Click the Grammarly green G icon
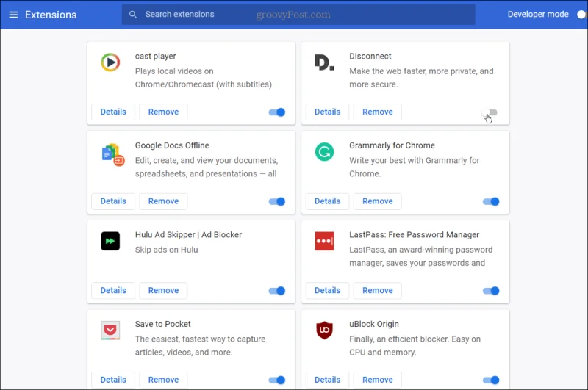 324,152
